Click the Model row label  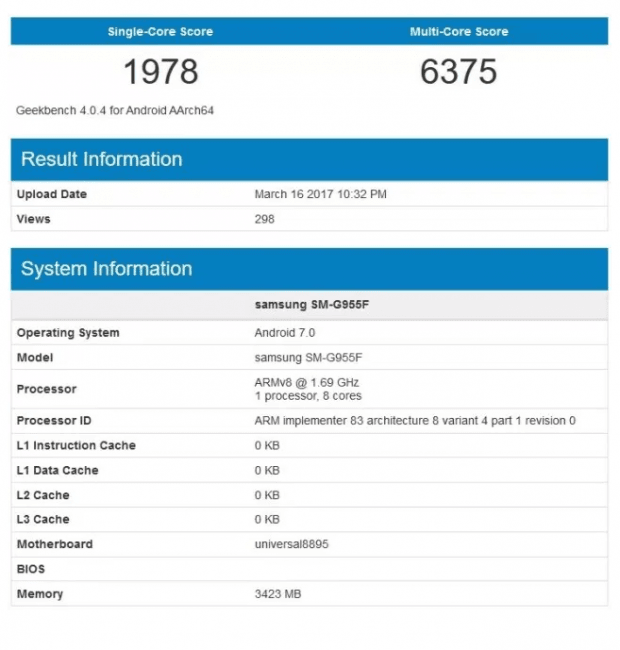[35, 357]
